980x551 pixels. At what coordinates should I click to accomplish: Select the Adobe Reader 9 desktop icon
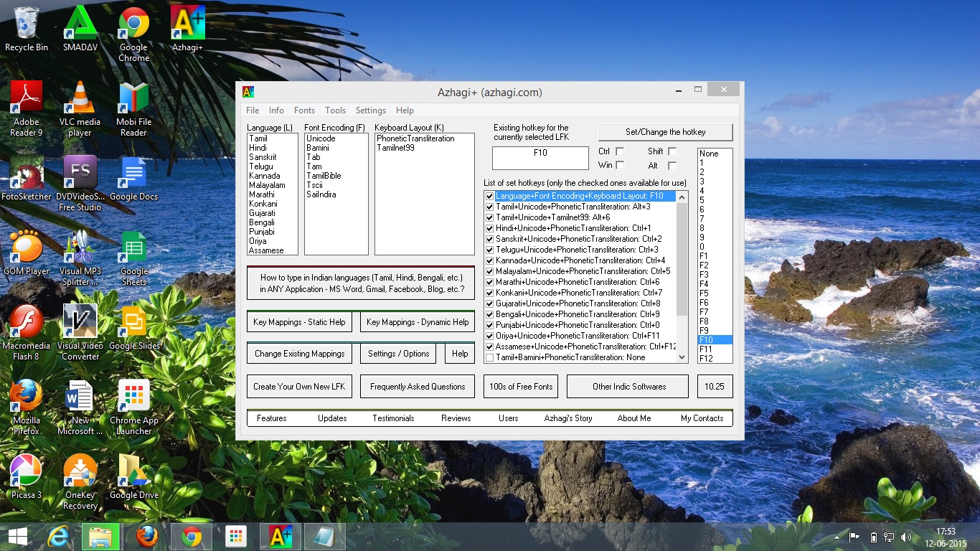click(x=27, y=109)
